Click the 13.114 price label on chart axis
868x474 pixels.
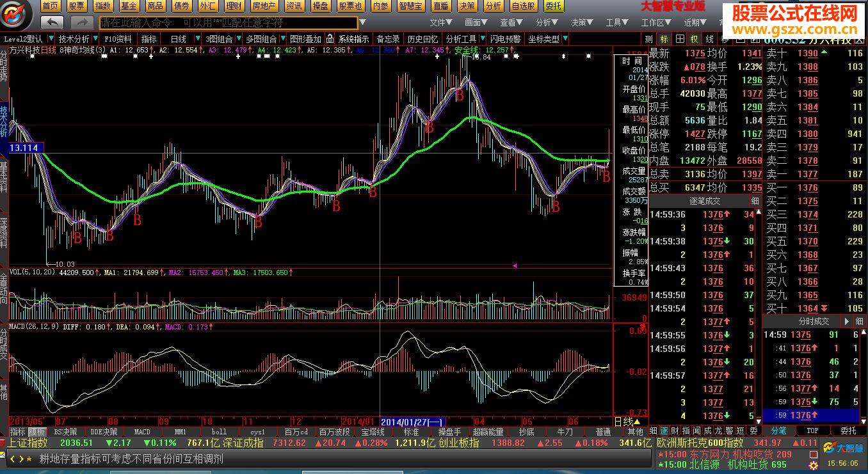click(26, 148)
